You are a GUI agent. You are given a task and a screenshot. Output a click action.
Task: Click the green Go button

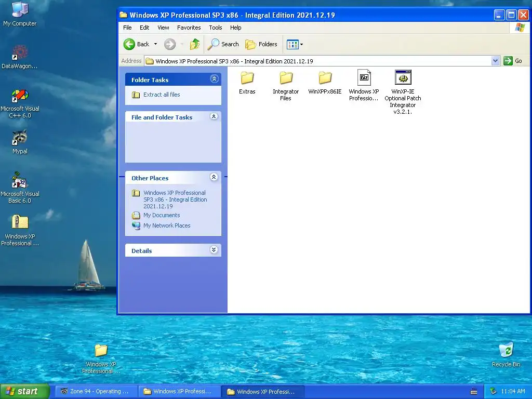[513, 61]
